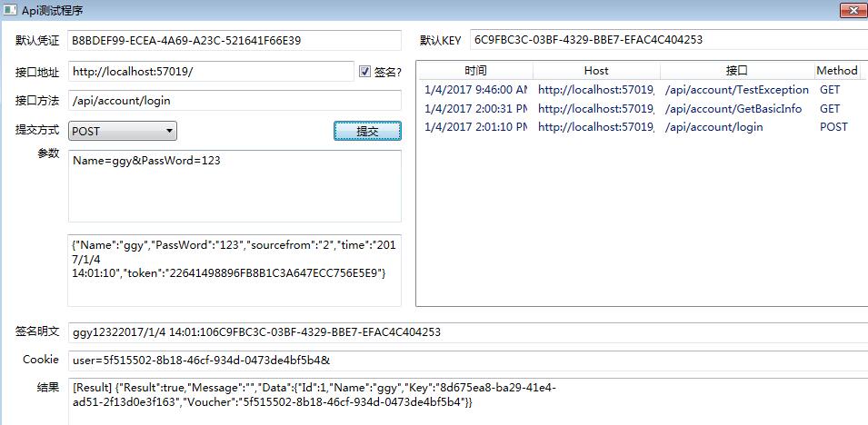868x425 pixels.
Task: Click into the 默认KEY text field
Action: 667,40
